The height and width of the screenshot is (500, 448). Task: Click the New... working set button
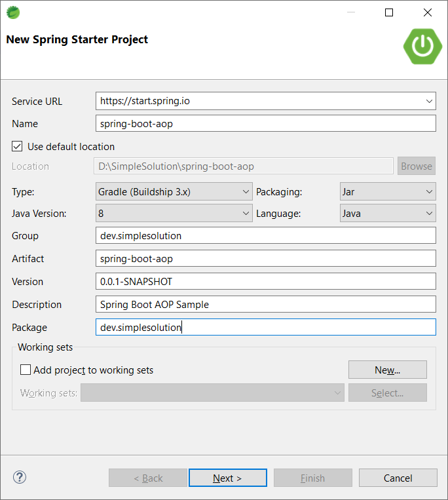click(388, 370)
